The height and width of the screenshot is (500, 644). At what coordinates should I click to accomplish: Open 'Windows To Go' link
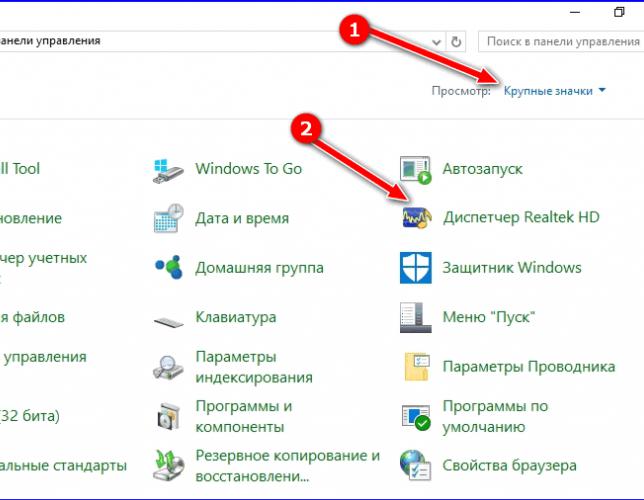pyautogui.click(x=248, y=169)
